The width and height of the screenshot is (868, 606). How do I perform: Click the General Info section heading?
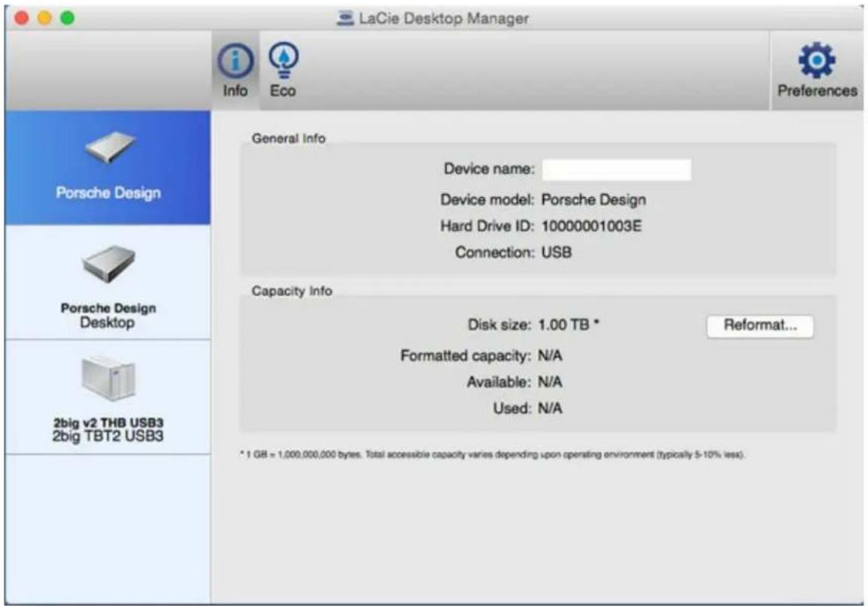288,138
